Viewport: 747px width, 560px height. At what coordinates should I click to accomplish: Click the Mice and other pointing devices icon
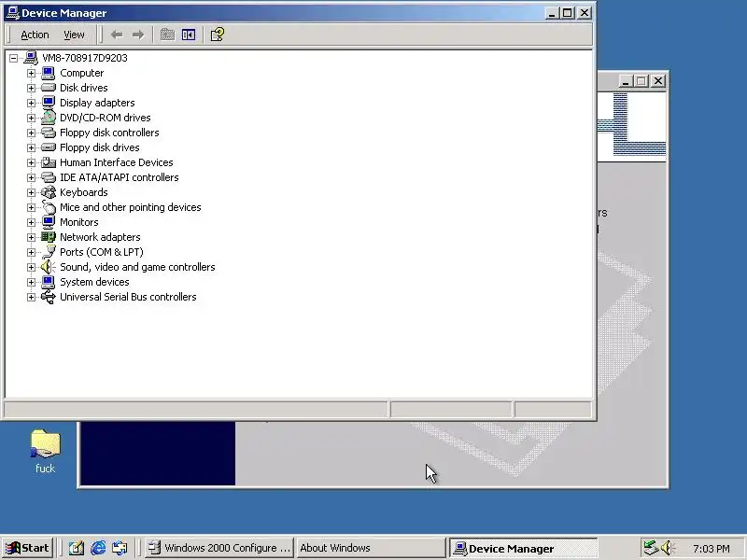(x=49, y=207)
